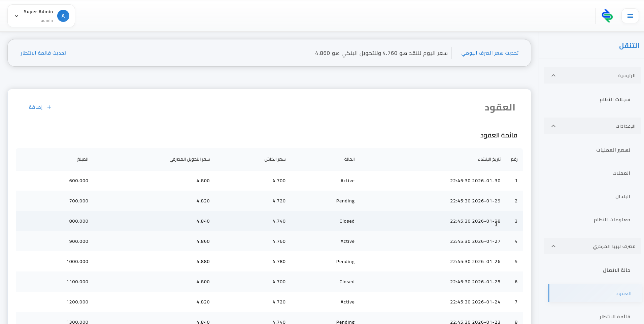Screen dimensions: 644x324
Task: Open معلومات النظام page
Action: 612,220
